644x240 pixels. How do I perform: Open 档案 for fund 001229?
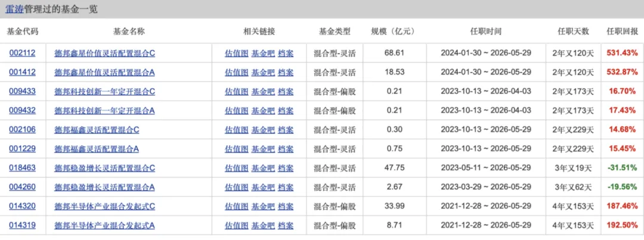(286, 148)
